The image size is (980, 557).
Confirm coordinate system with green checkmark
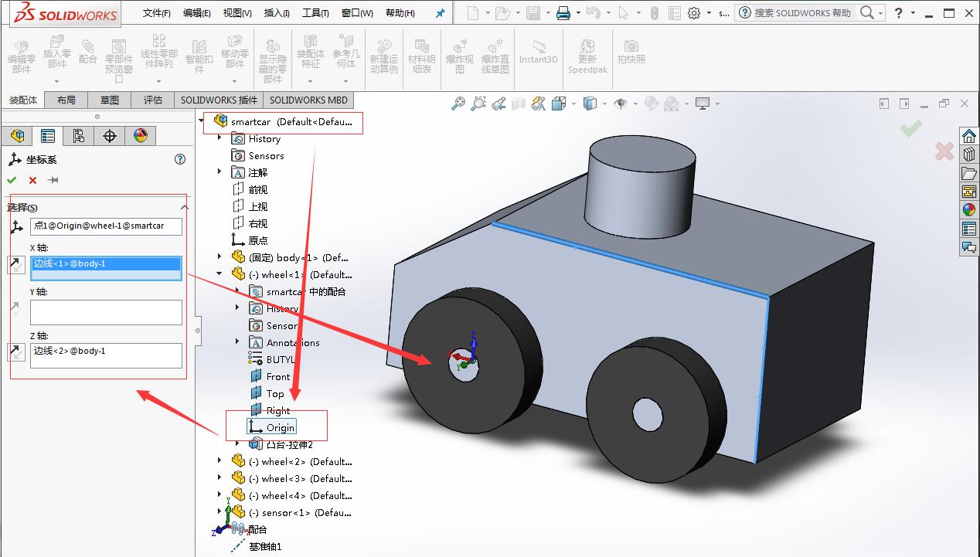[x=12, y=180]
